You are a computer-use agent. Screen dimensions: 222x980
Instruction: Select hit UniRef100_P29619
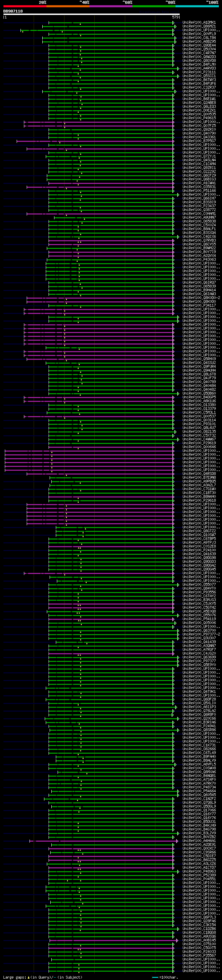point(199,443)
